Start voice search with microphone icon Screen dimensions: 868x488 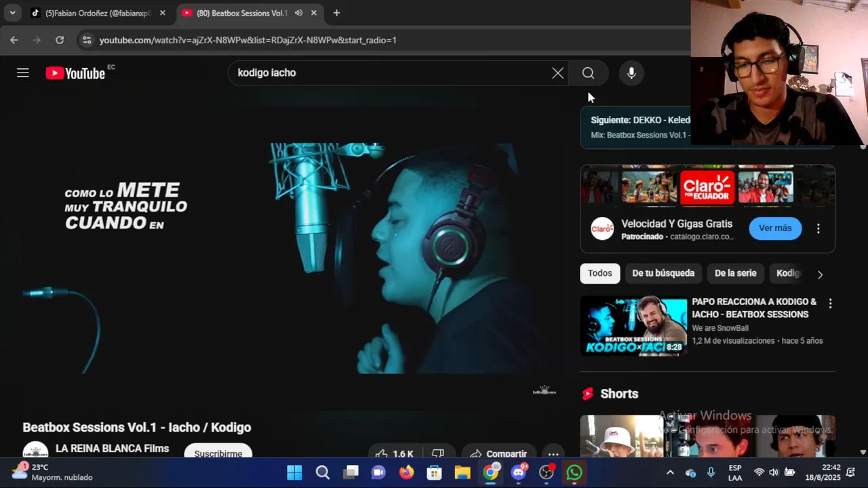pos(631,73)
